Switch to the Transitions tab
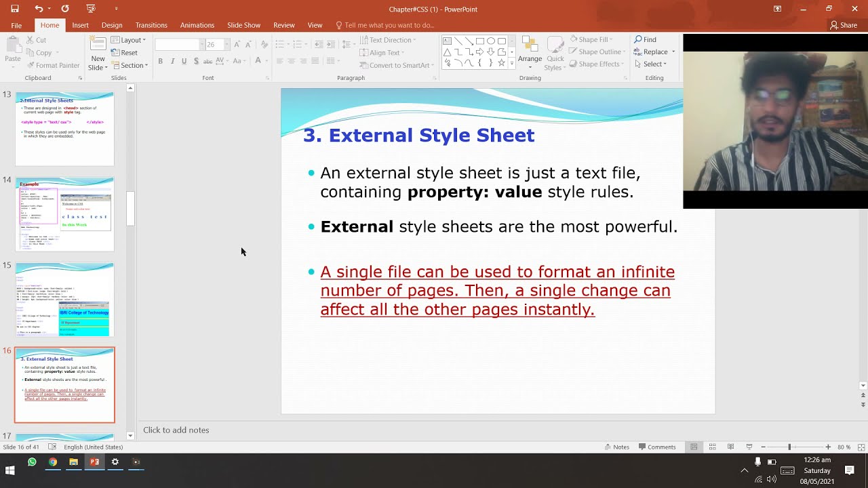The height and width of the screenshot is (488, 868). tap(151, 25)
